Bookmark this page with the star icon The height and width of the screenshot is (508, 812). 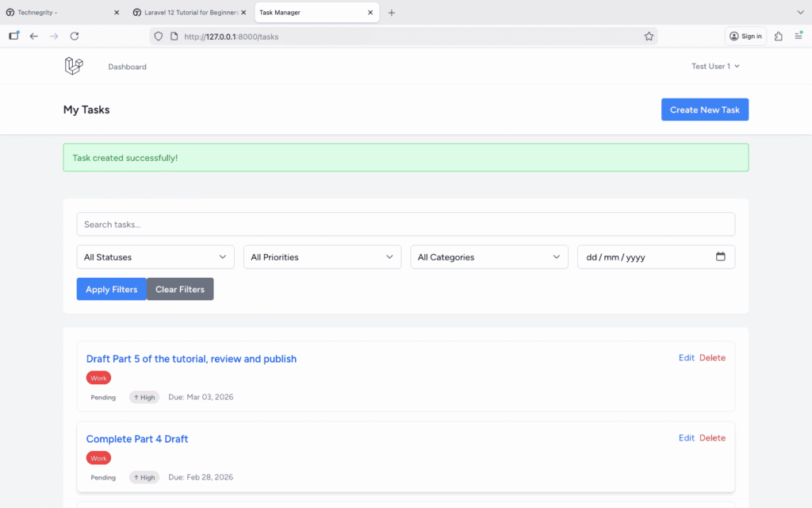(x=649, y=37)
